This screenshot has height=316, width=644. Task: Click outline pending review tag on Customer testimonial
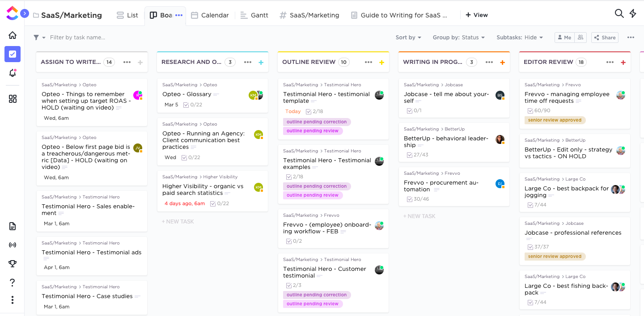(x=313, y=304)
